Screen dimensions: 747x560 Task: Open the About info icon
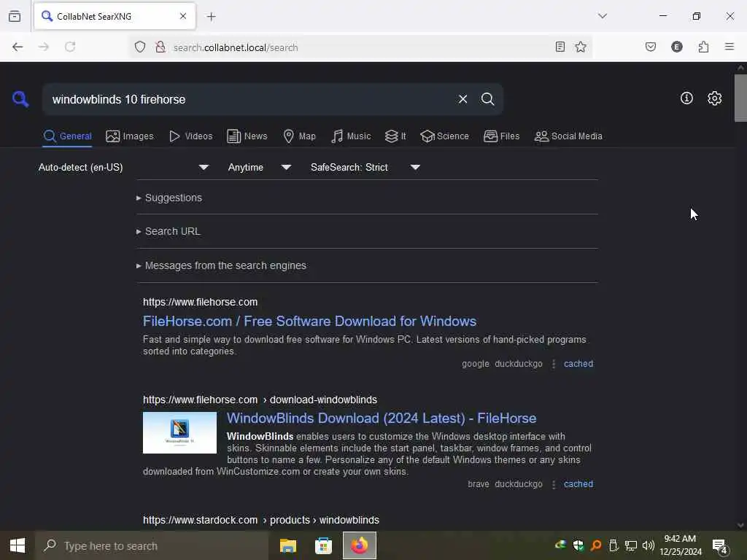click(x=686, y=98)
